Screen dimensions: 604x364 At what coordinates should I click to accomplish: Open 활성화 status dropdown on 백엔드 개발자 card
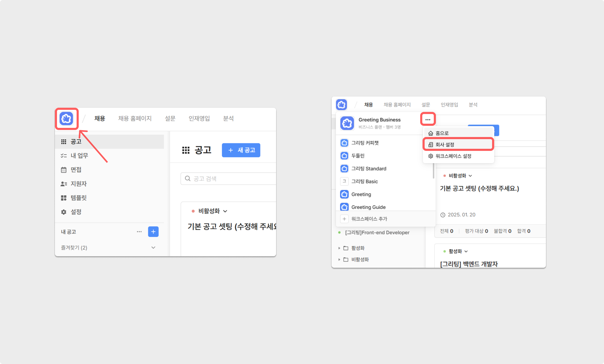(458, 251)
